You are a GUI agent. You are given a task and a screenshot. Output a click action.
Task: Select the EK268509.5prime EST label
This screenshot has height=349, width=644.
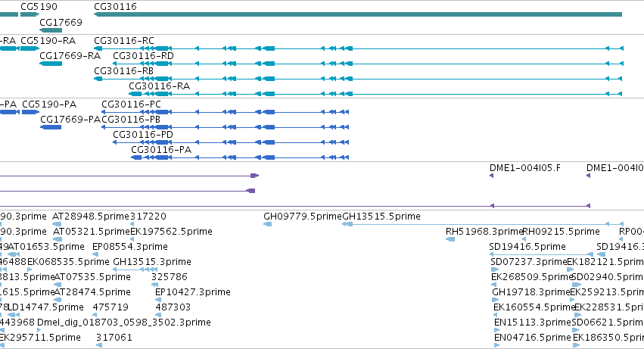[x=532, y=277]
